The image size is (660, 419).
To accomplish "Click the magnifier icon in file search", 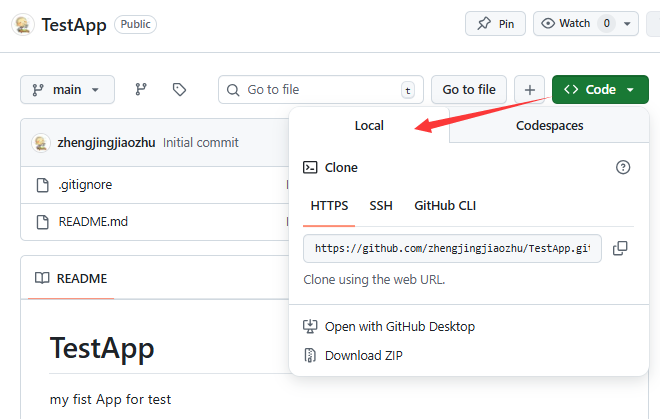I will pyautogui.click(x=233, y=90).
